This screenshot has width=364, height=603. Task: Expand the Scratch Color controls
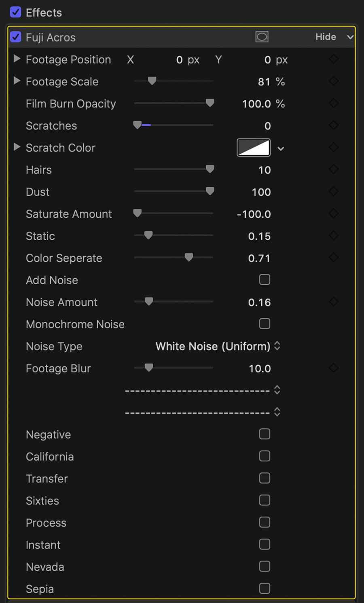(x=17, y=147)
